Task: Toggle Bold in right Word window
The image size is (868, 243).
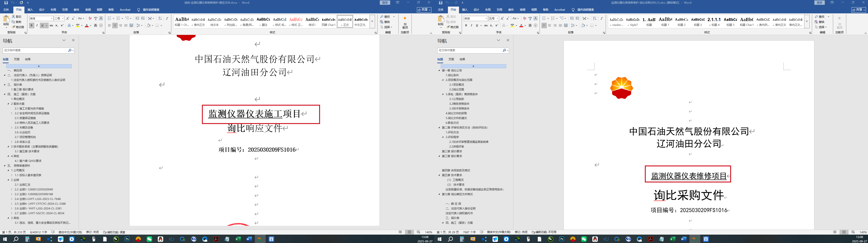Action: pyautogui.click(x=466, y=25)
